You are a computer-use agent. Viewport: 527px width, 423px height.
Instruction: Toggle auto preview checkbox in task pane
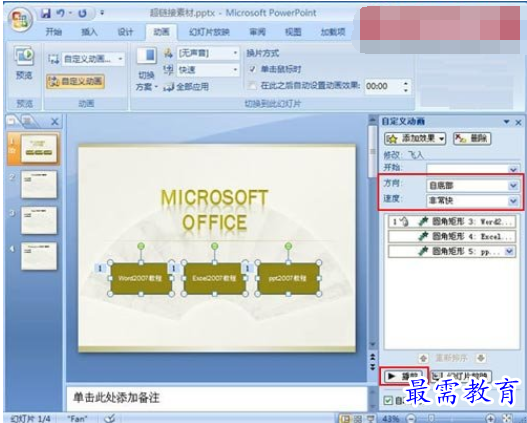389,400
